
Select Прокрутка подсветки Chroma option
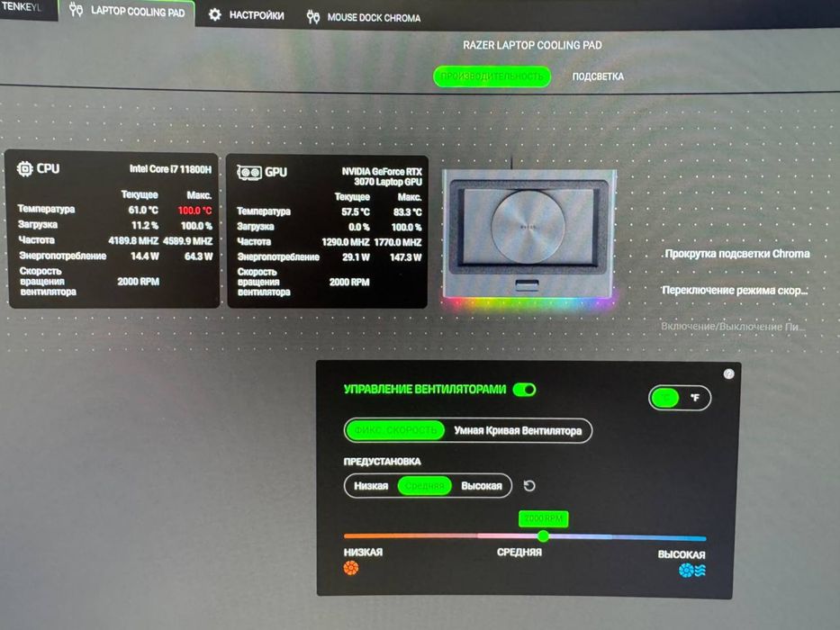point(737,254)
